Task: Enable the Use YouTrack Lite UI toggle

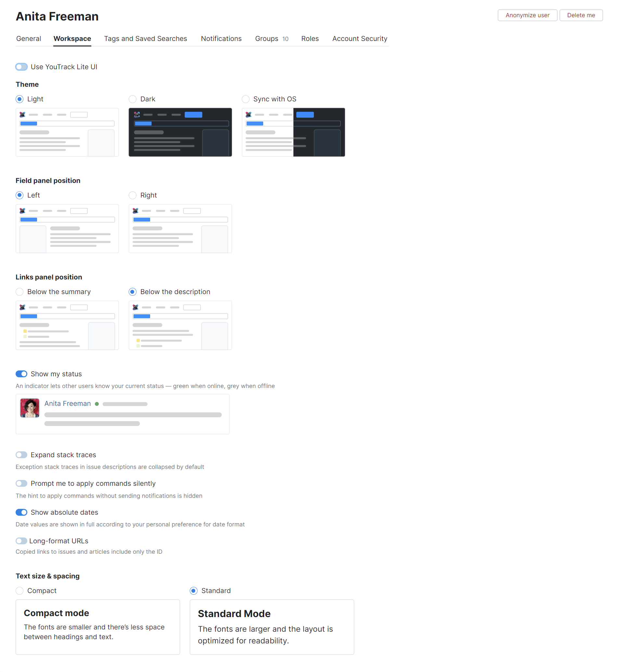Action: point(21,67)
